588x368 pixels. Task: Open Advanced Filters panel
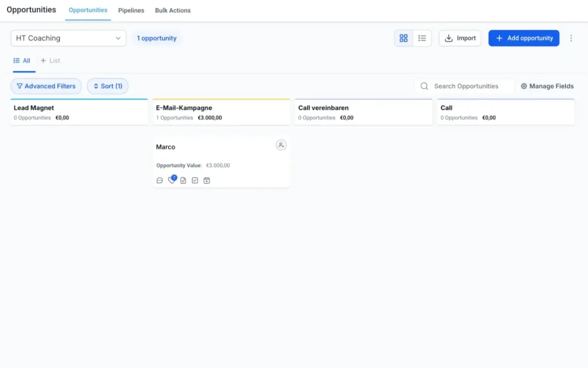click(x=46, y=86)
